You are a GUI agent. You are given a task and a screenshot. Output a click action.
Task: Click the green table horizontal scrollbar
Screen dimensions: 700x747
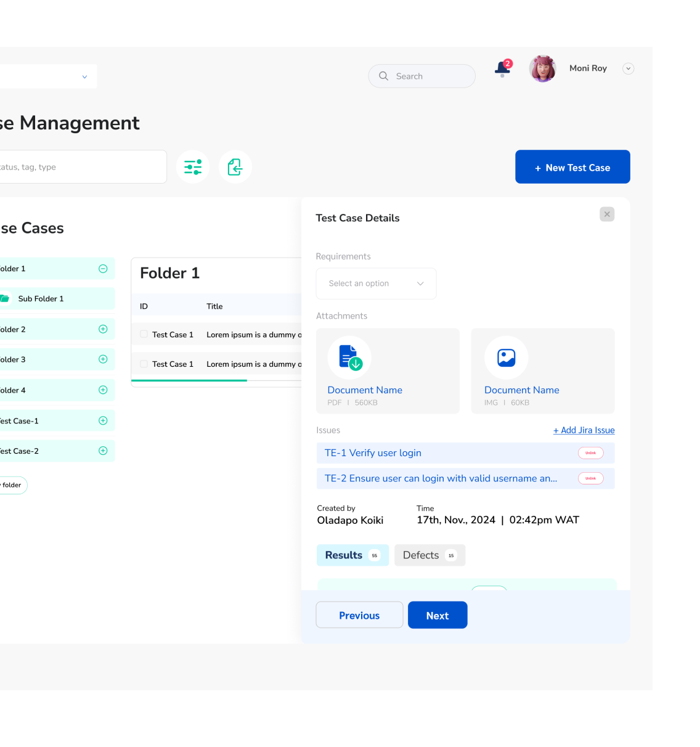pos(189,381)
